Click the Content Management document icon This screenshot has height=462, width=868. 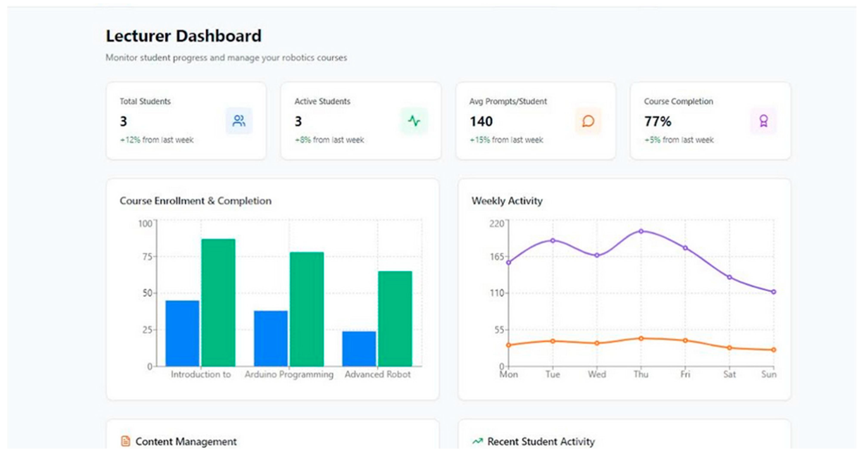tap(125, 441)
